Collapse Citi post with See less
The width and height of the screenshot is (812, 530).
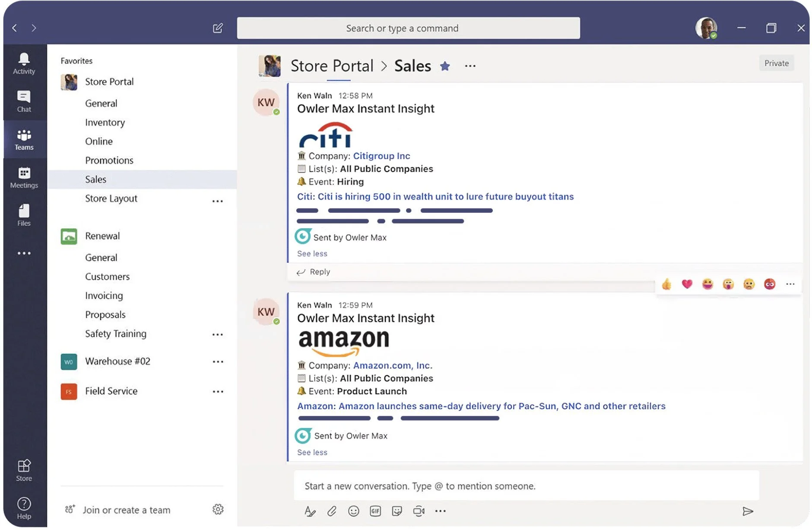(312, 254)
